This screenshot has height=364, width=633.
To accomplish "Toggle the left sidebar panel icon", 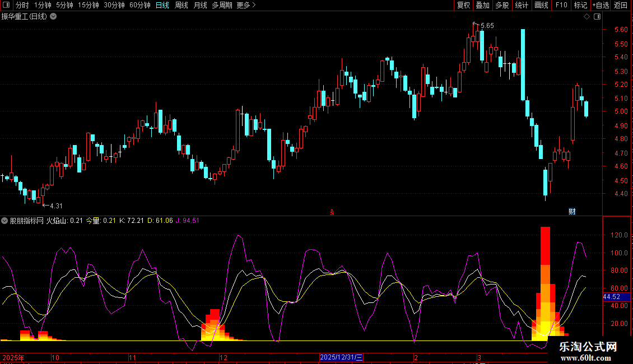I will [x=6, y=5].
